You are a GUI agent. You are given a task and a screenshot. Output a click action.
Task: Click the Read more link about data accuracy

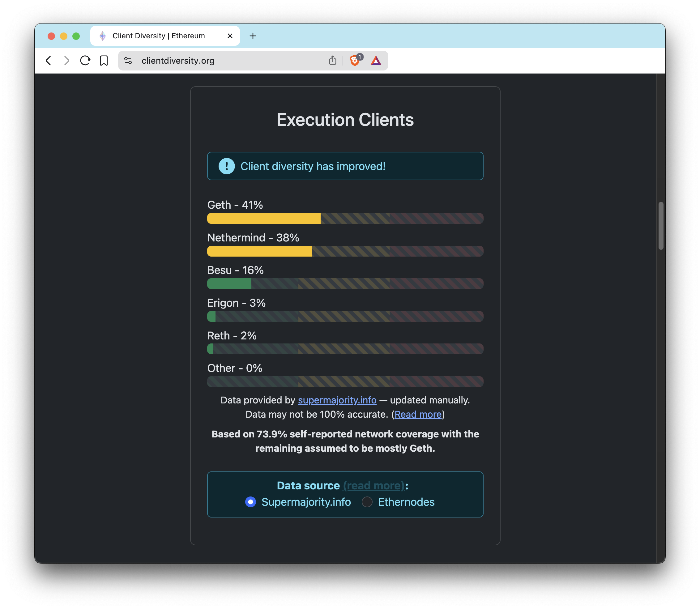(x=418, y=414)
